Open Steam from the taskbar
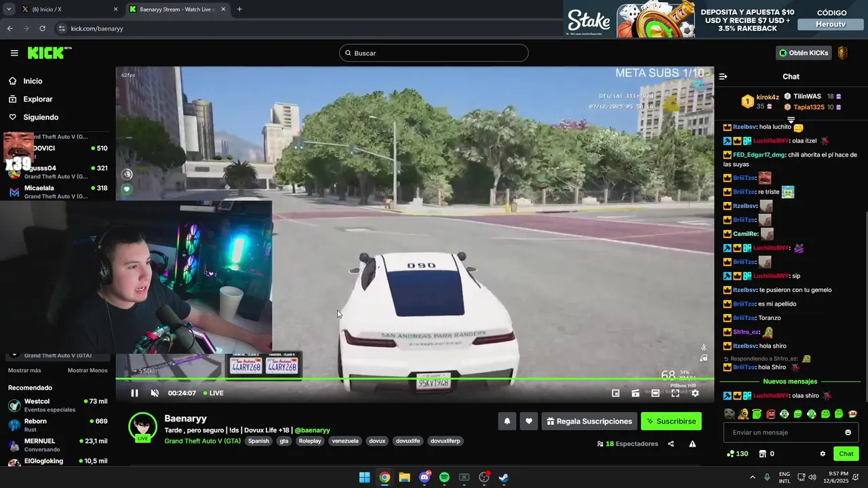This screenshot has height=488, width=868. click(504, 477)
